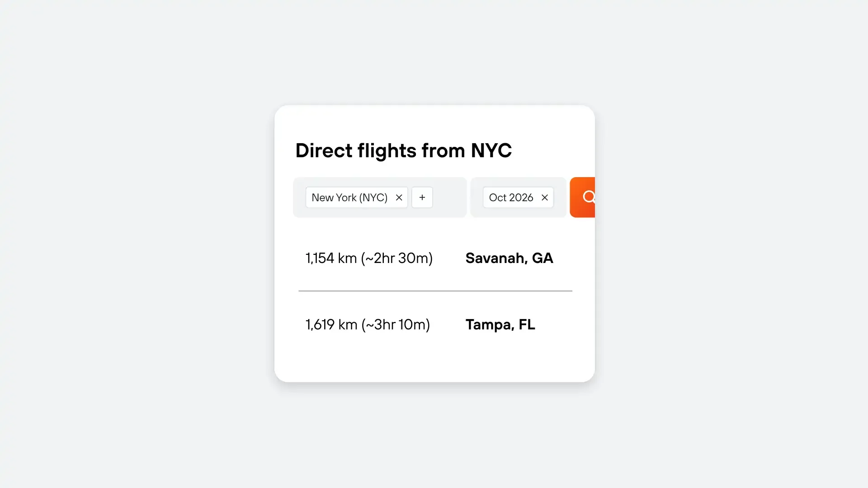
Task: Open the Savanah, GA destination
Action: point(509,258)
